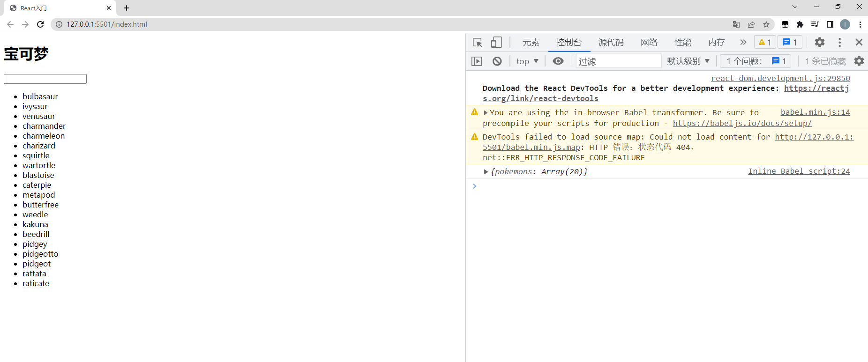The height and width of the screenshot is (362, 868).
Task: Open the 网络 tab
Action: [649, 43]
